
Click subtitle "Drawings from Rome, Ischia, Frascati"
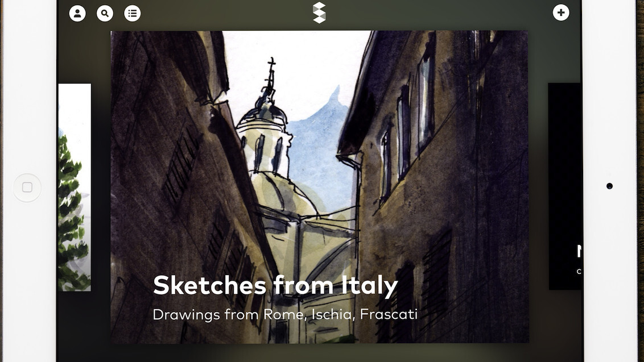pos(285,314)
